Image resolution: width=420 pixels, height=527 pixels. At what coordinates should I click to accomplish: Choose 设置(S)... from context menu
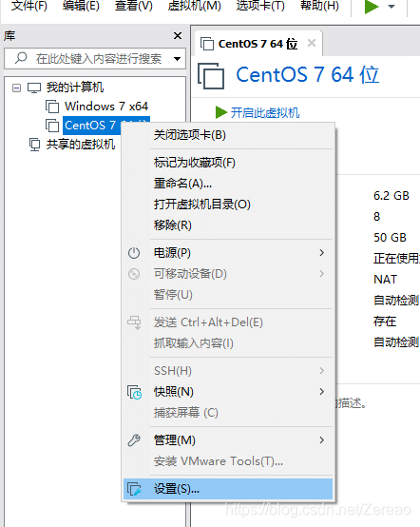pos(228,489)
